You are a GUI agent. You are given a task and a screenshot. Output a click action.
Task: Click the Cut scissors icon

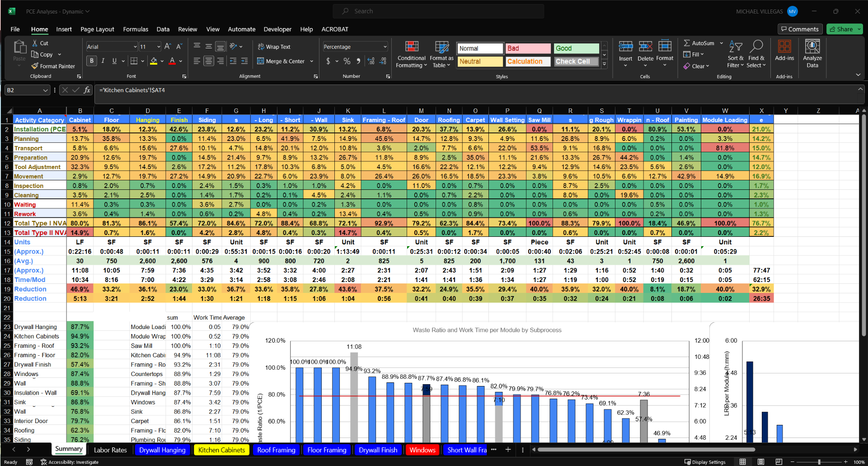[x=35, y=43]
